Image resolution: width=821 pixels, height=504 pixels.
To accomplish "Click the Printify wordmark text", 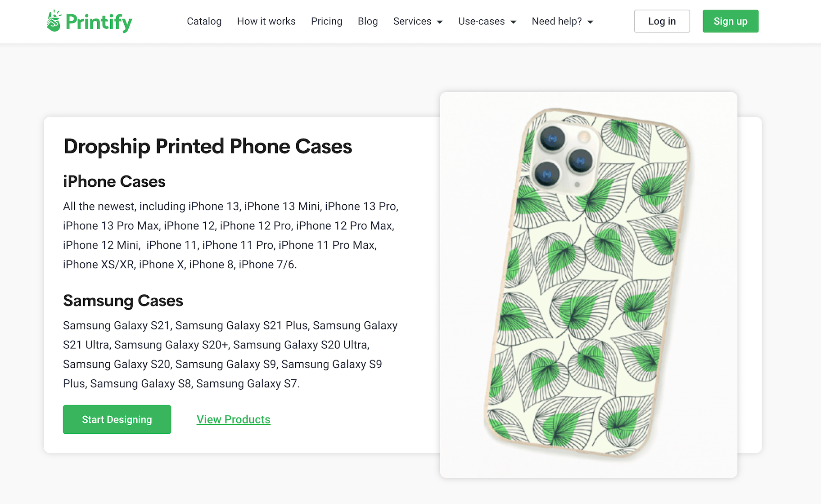I will point(99,22).
